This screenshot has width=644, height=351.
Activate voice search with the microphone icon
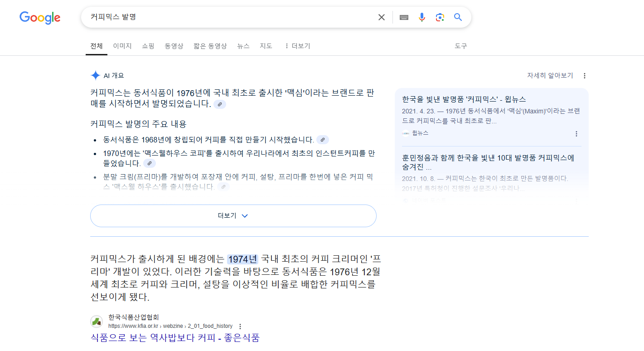(422, 17)
